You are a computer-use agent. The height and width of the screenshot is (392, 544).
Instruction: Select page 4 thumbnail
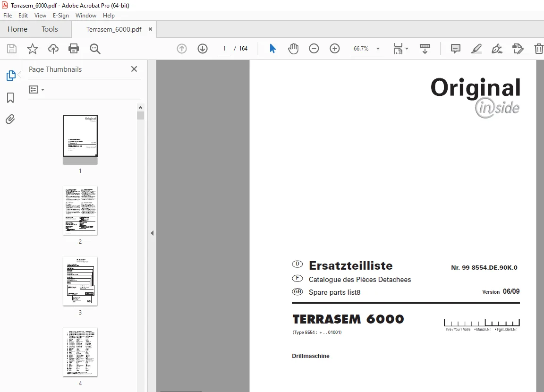[80, 352]
